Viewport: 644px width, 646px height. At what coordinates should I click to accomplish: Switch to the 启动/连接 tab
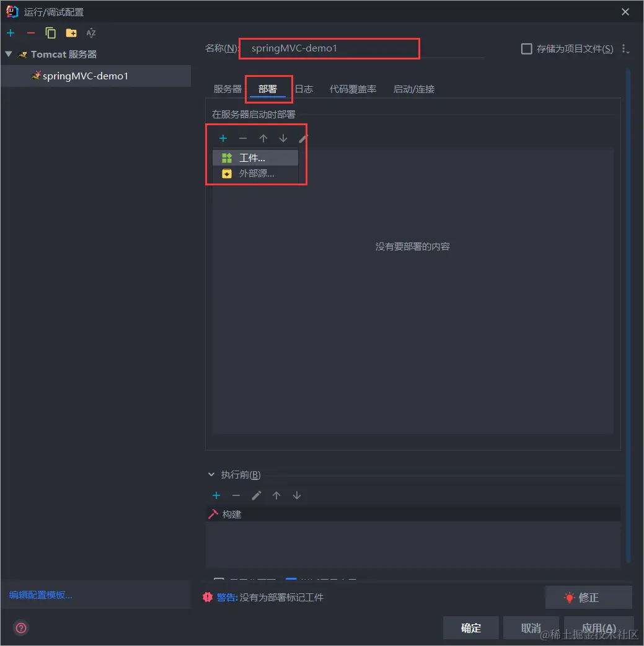coord(413,89)
